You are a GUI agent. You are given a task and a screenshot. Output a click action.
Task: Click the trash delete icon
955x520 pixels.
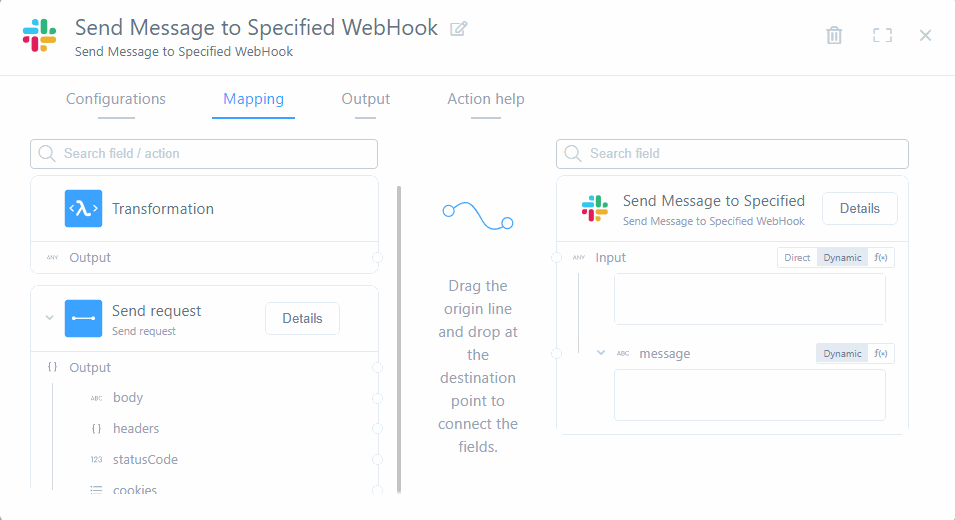pos(834,35)
